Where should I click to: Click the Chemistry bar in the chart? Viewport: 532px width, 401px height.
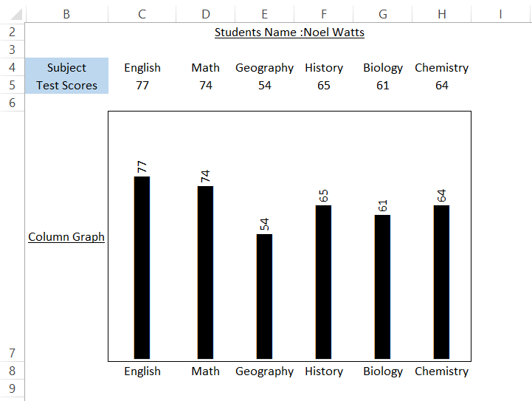[x=441, y=281]
